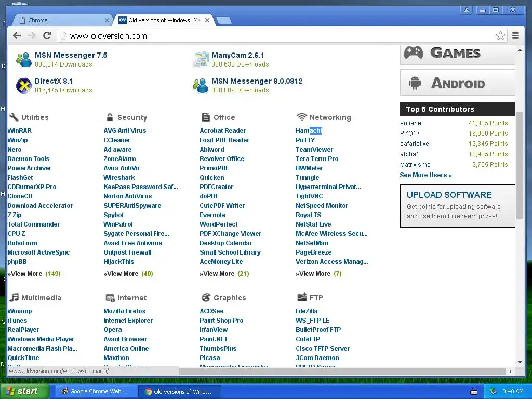The image size is (532, 399).
Task: Open the Wireshark link
Action: pos(119,178)
